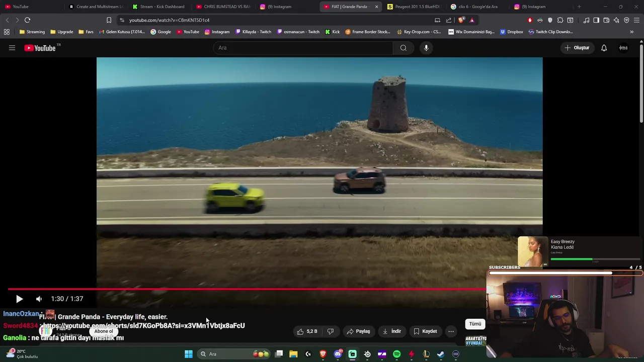644x362 pixels.
Task: Share page via address bar share icon
Action: click(x=449, y=20)
